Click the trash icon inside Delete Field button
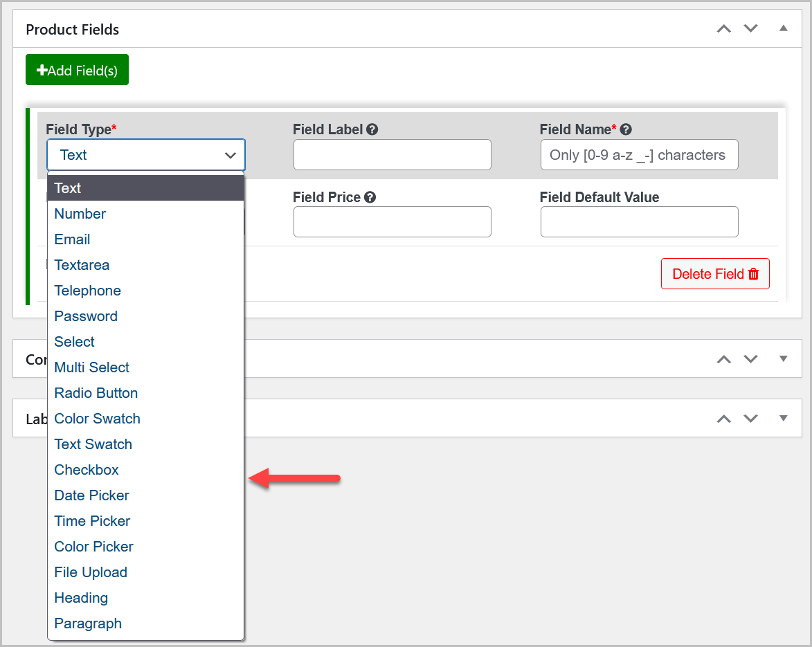 [754, 273]
